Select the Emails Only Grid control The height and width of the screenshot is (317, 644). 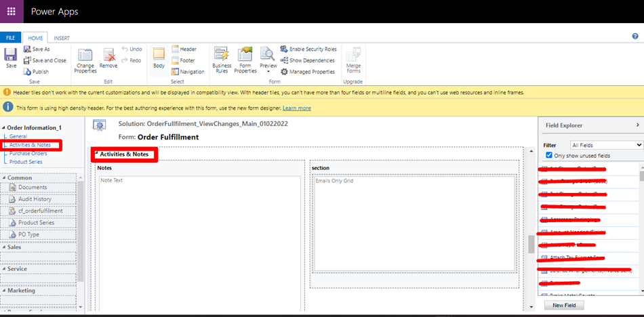click(414, 224)
